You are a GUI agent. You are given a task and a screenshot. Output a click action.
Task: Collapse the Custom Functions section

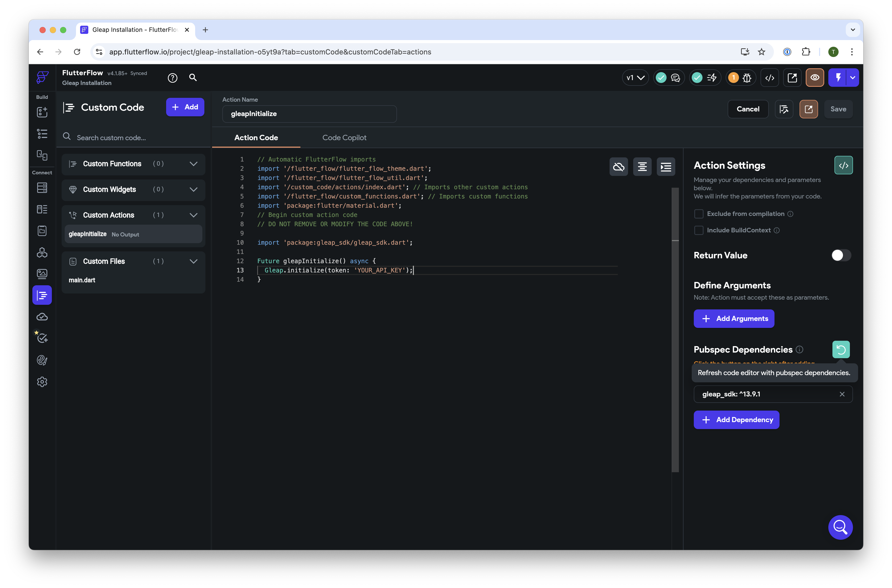pos(194,164)
